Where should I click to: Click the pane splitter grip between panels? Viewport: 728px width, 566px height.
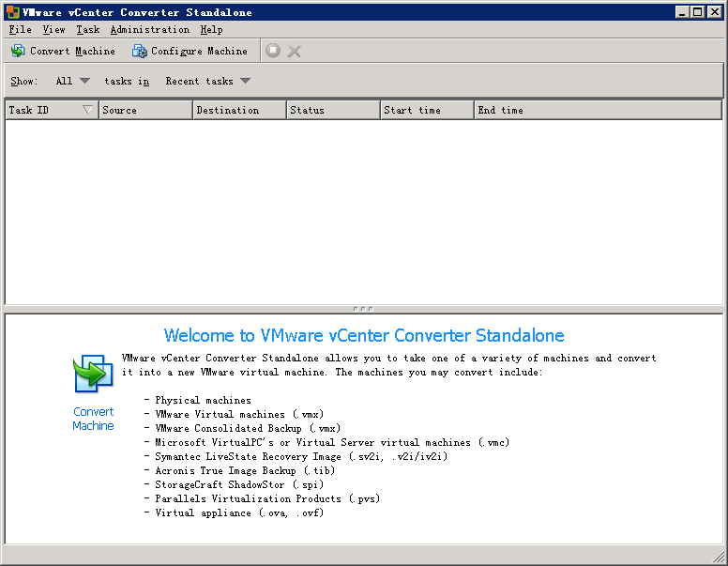(363, 308)
